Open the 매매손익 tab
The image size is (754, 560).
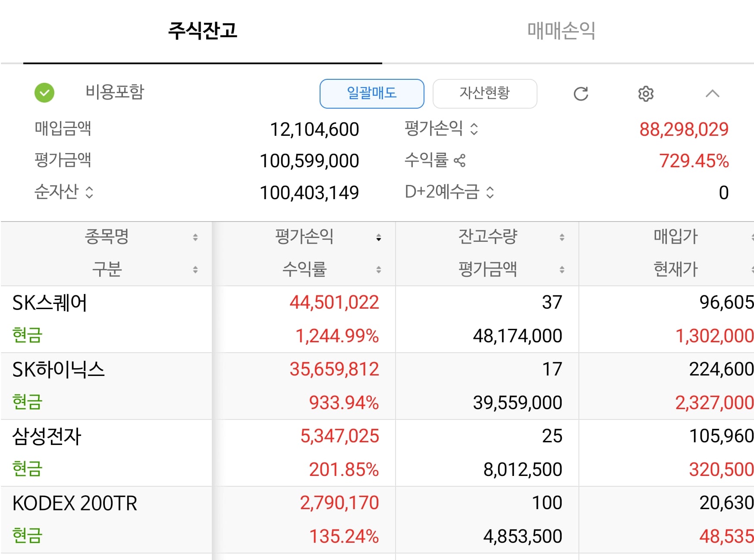pyautogui.click(x=561, y=31)
